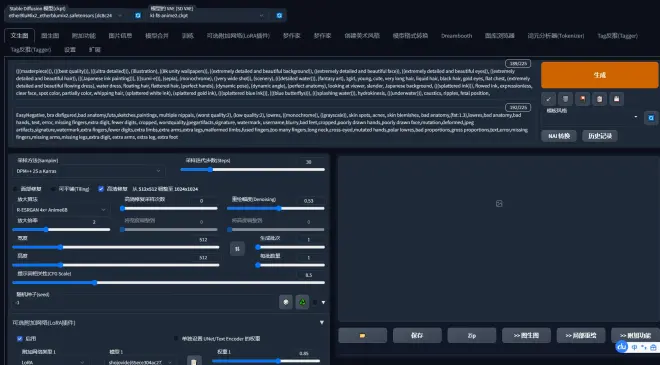Click the clipboard icon under Generate button
Viewport: 660px width, 365px height.
click(599, 99)
